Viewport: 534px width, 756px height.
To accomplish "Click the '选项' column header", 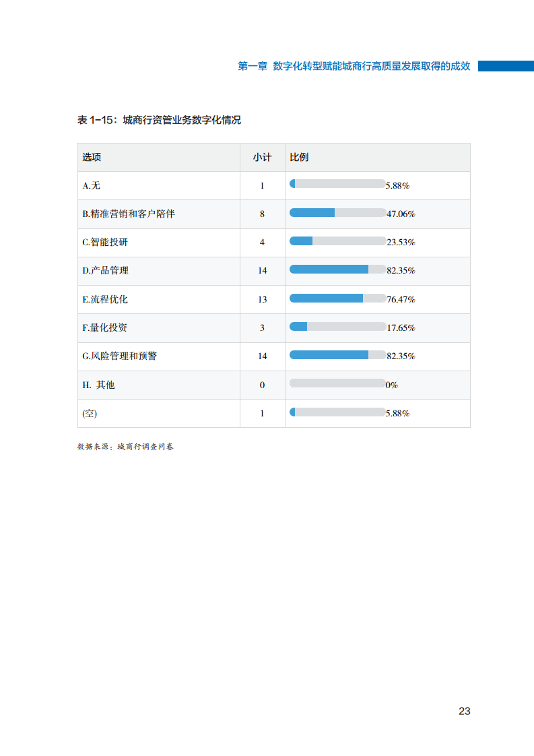I will pyautogui.click(x=92, y=157).
